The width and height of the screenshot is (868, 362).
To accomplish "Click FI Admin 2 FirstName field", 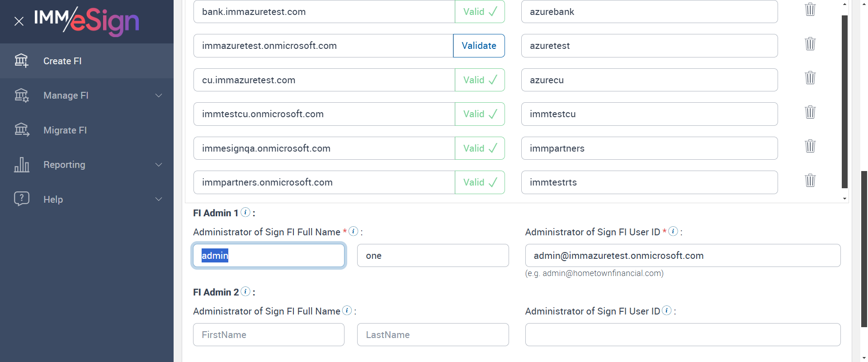I will click(x=269, y=335).
